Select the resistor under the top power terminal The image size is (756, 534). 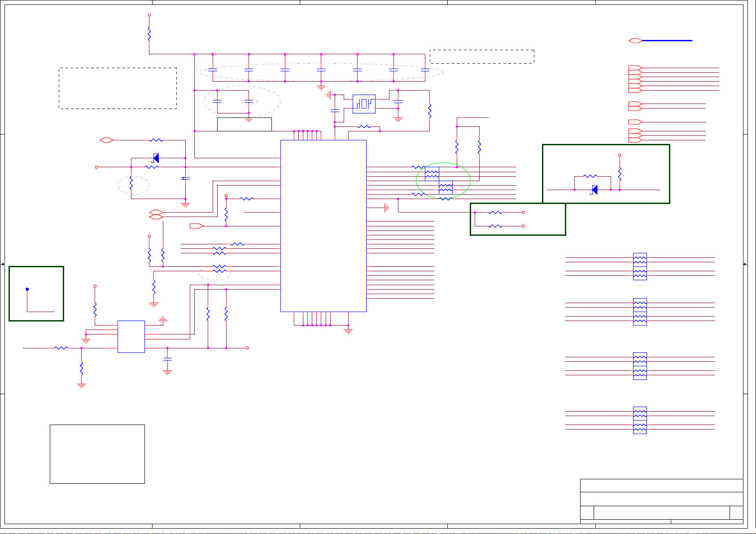pos(149,35)
